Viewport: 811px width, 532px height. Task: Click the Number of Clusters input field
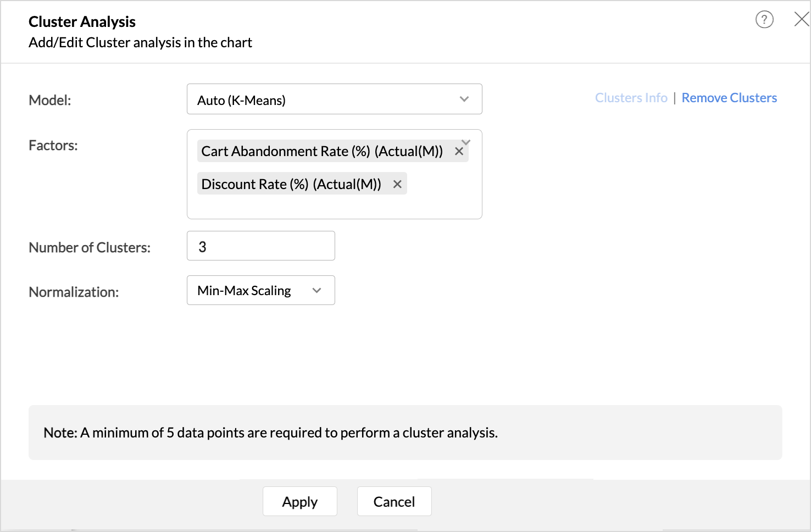click(260, 246)
